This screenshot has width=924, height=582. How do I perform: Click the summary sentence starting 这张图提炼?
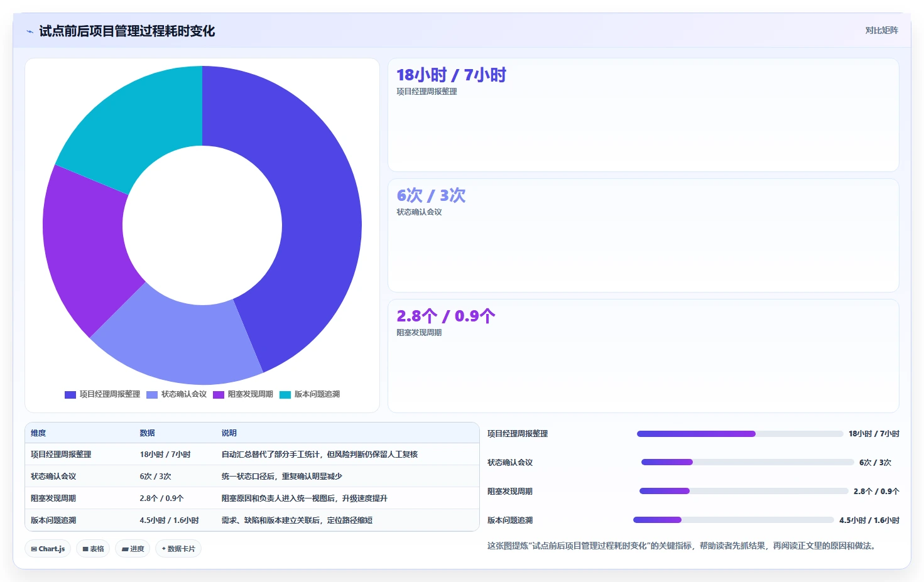pos(682,546)
